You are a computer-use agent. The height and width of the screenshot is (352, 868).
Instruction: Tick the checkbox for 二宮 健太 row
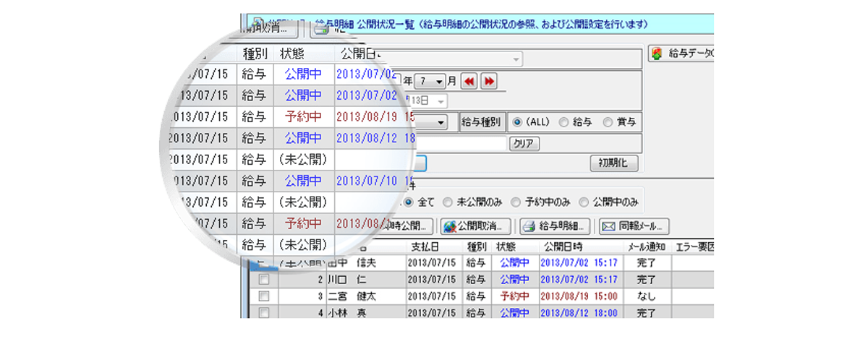(264, 296)
